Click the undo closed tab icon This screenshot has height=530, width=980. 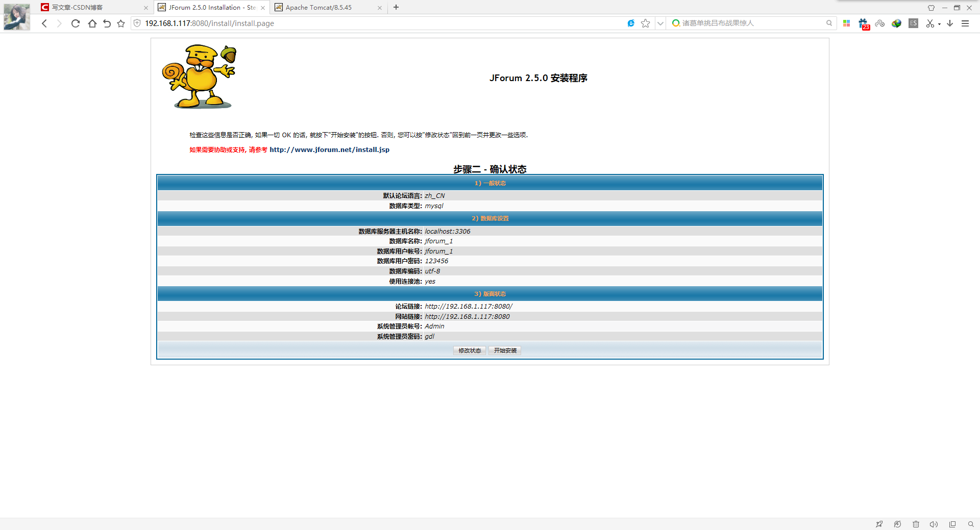pos(107,23)
